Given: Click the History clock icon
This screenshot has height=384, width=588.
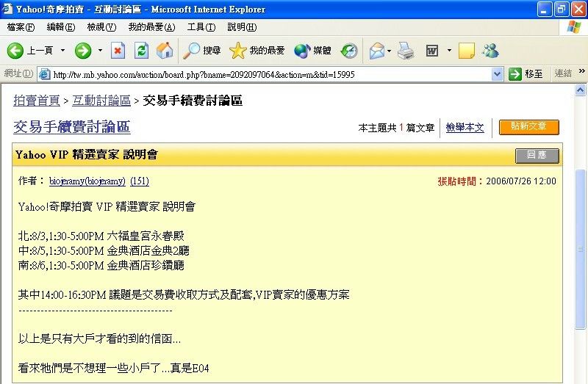Looking at the screenshot, I should pyautogui.click(x=349, y=51).
